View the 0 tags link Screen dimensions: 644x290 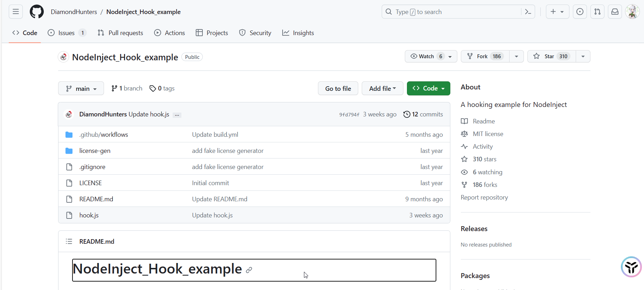(162, 88)
